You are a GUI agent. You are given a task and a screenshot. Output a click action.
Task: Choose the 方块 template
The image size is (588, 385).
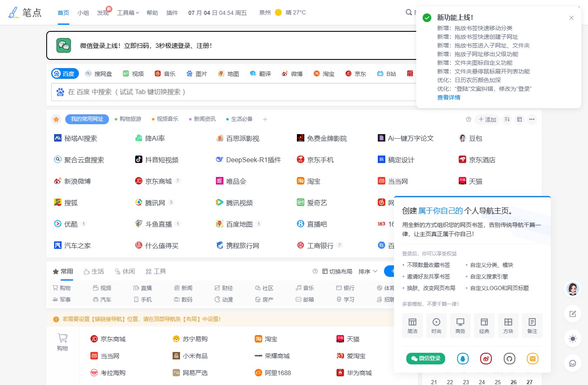coord(508,326)
